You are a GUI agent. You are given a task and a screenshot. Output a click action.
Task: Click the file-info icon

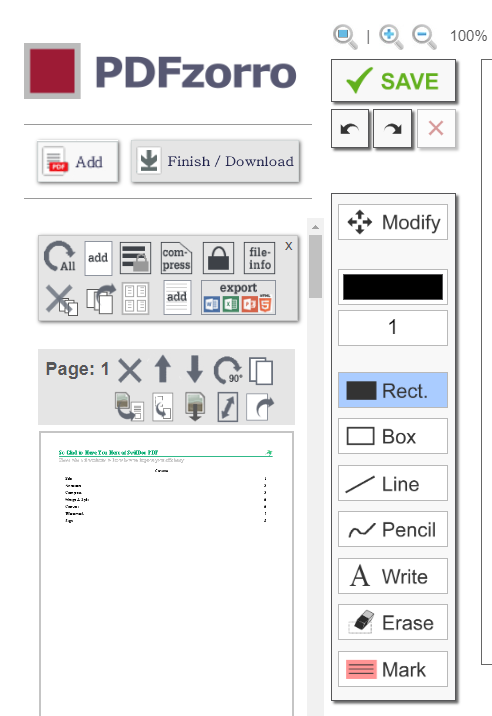click(x=259, y=258)
